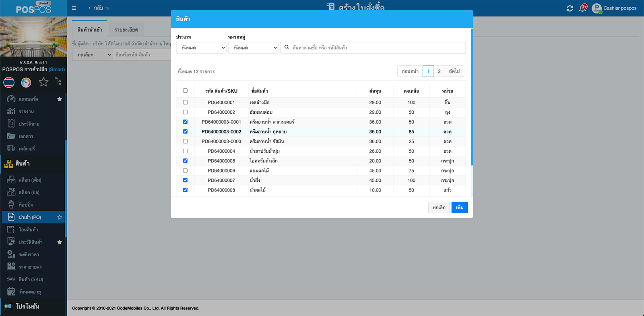The image size is (644, 316).
Task: Click the product search input field
Action: tap(376, 48)
